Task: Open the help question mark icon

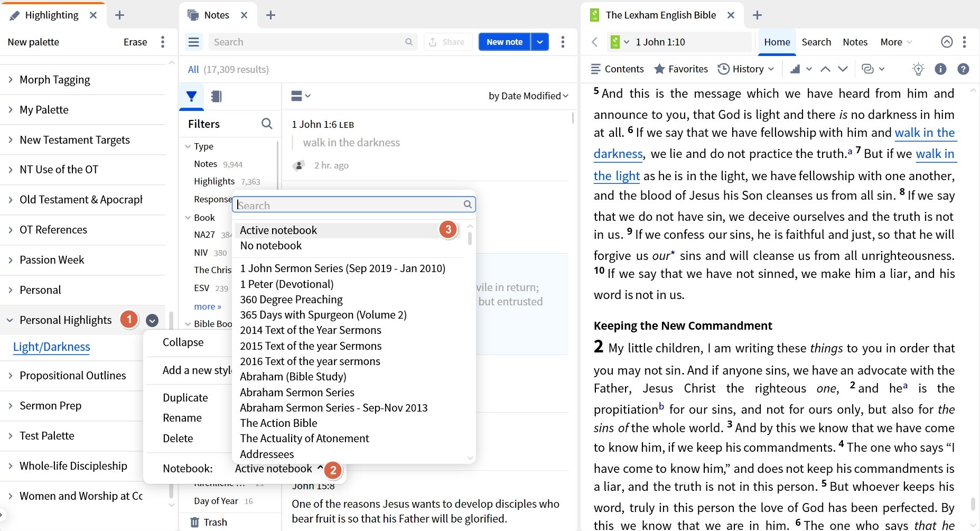Action: (963, 69)
